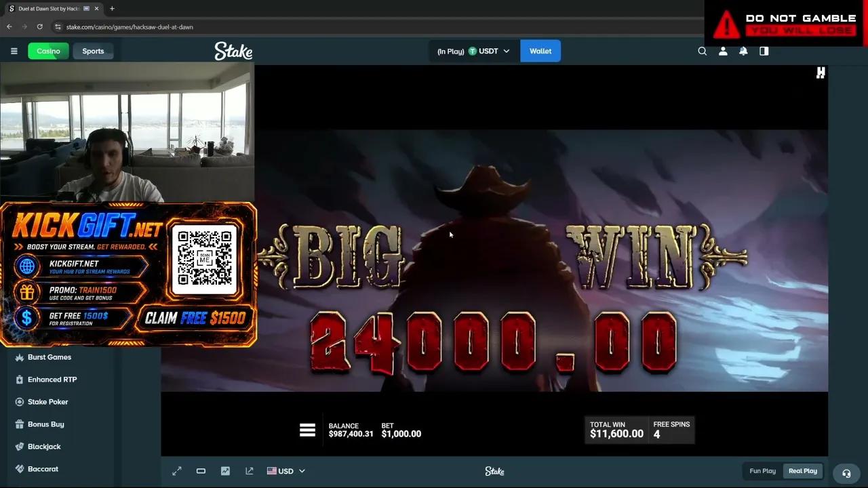Image resolution: width=868 pixels, height=488 pixels.
Task: Close the Duel at Dawn tab
Action: tap(96, 9)
